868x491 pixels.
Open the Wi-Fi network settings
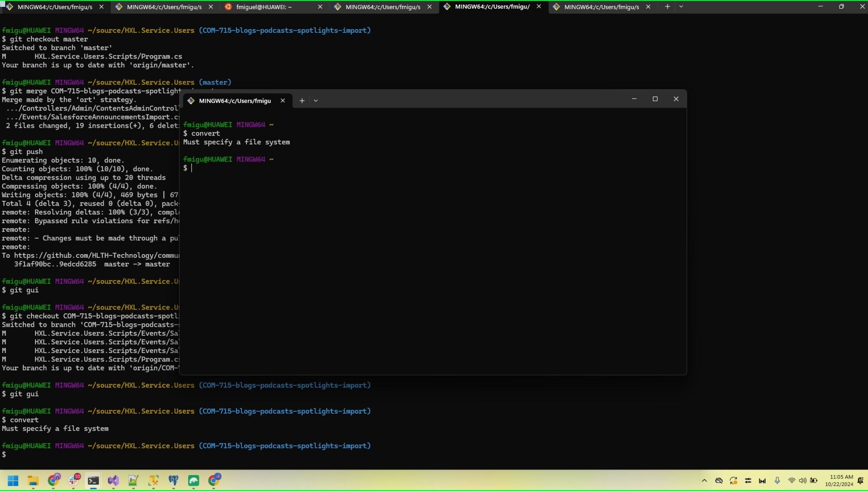[792, 481]
